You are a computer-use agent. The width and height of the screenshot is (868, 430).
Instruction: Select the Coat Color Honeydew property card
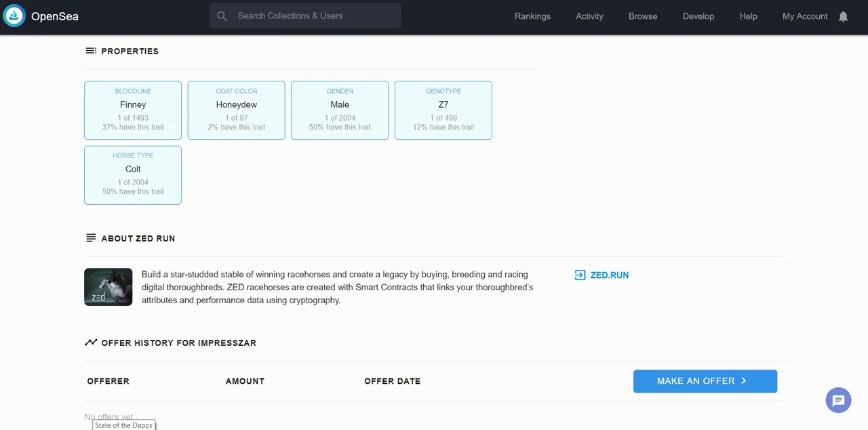tap(237, 111)
